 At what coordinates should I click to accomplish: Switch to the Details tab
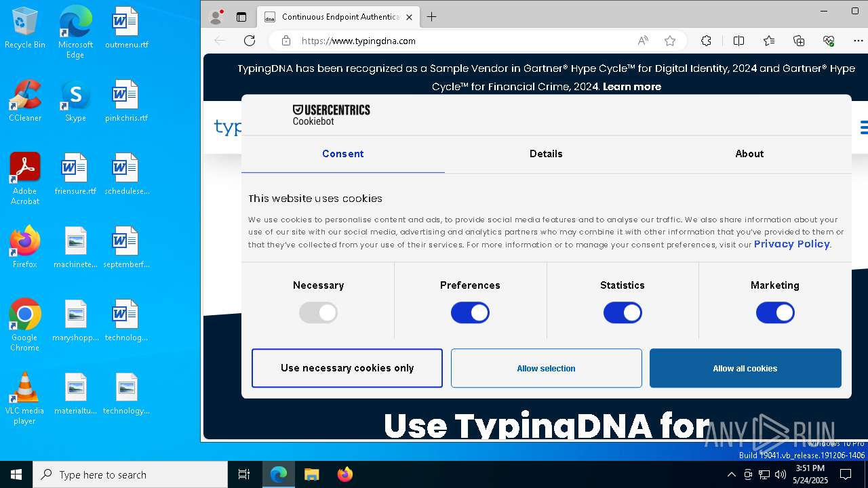point(546,154)
